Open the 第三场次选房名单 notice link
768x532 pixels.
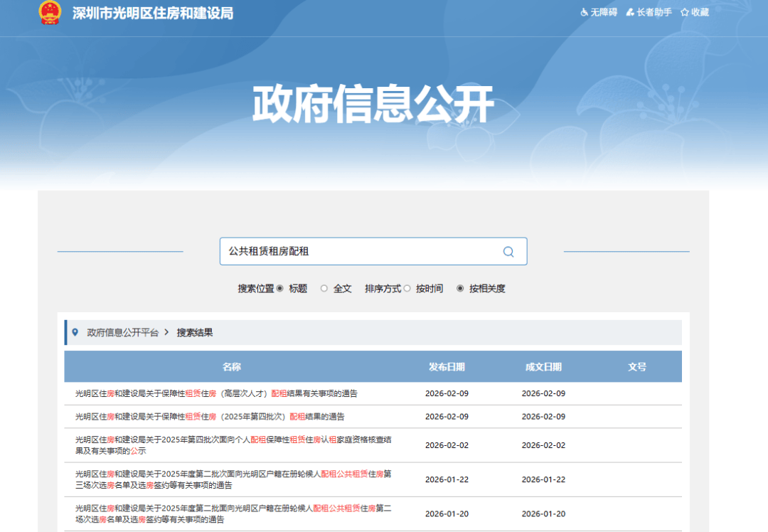[x=228, y=479]
